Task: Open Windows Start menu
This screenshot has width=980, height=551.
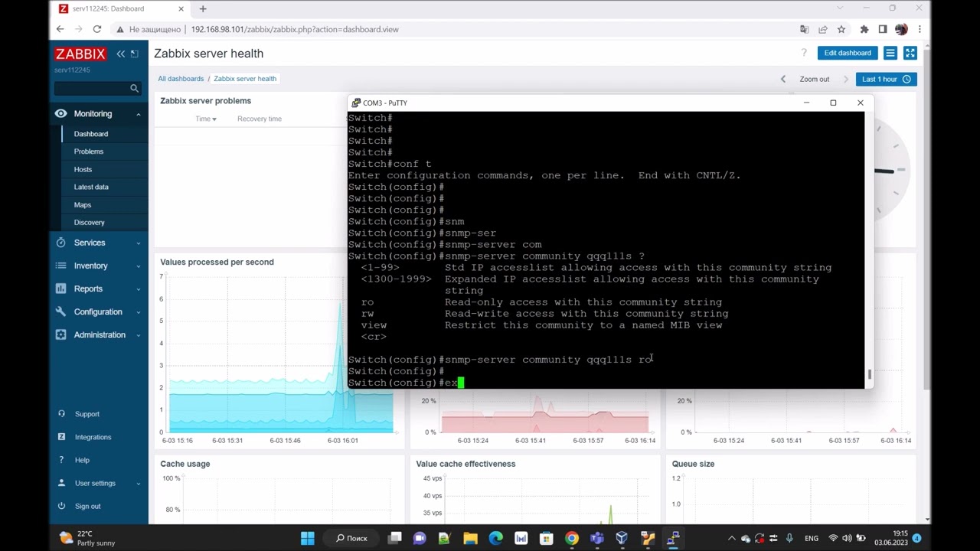Action: click(x=307, y=538)
